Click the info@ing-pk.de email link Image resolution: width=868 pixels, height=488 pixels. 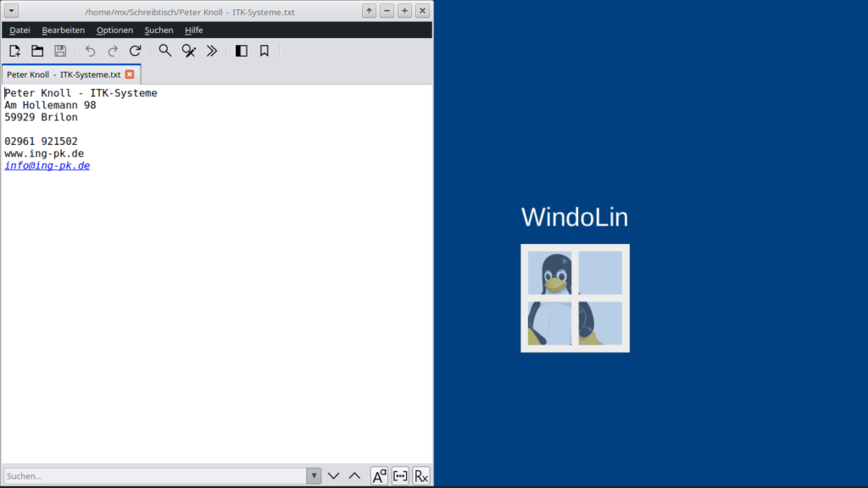[x=47, y=165]
